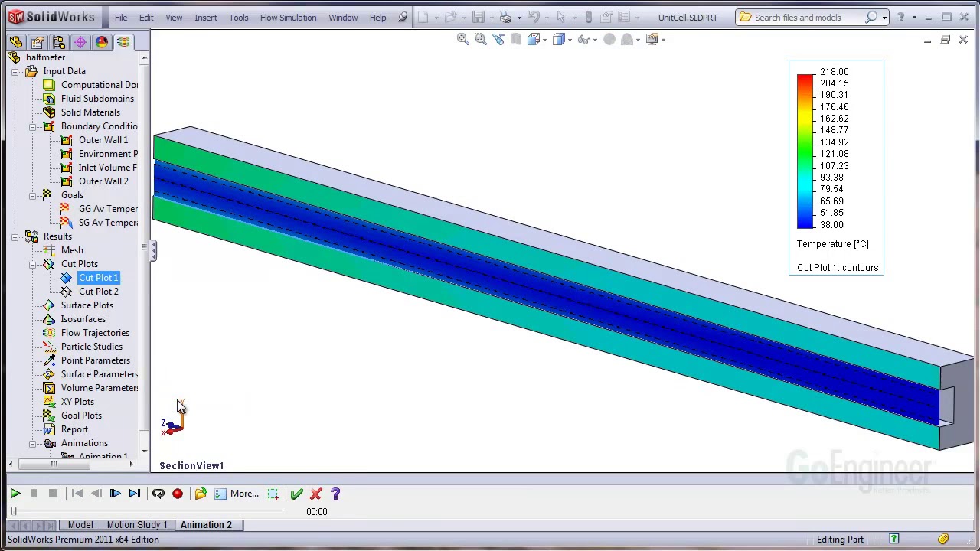Open the Print dropdown arrow
Viewport: 980px width, 551px height.
pos(519,18)
